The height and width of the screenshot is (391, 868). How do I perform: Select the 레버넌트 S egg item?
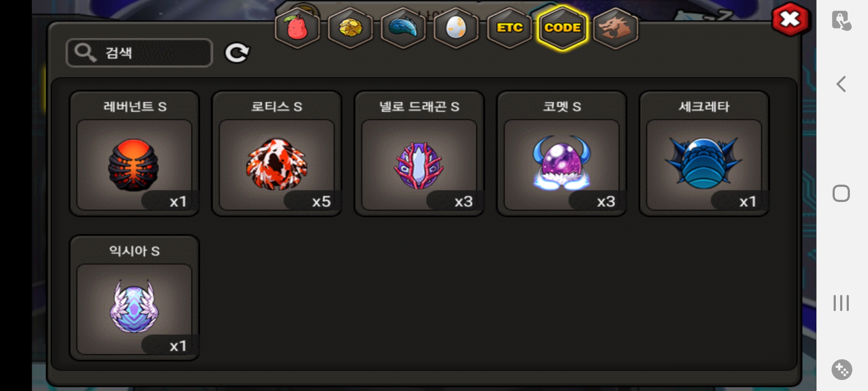(134, 154)
